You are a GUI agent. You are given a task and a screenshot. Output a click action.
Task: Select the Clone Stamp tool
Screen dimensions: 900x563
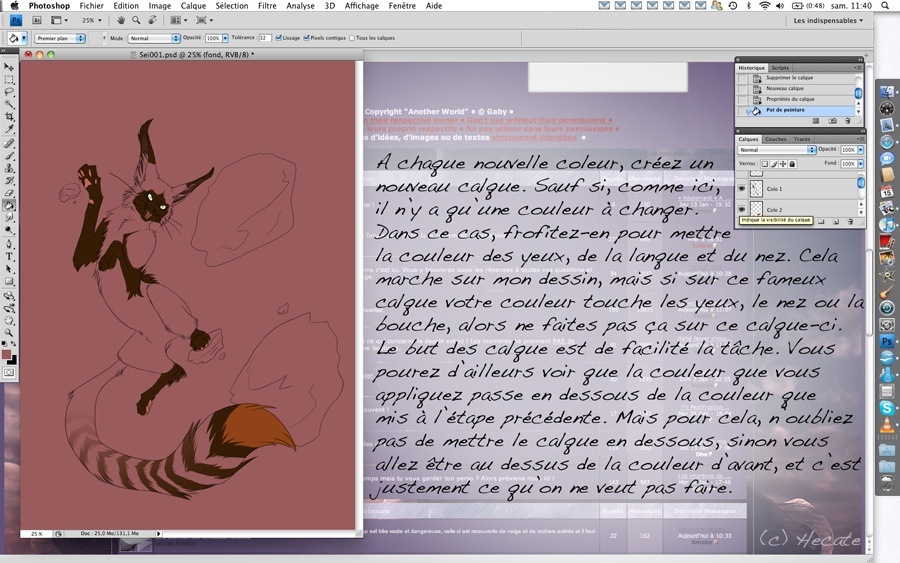[x=9, y=168]
